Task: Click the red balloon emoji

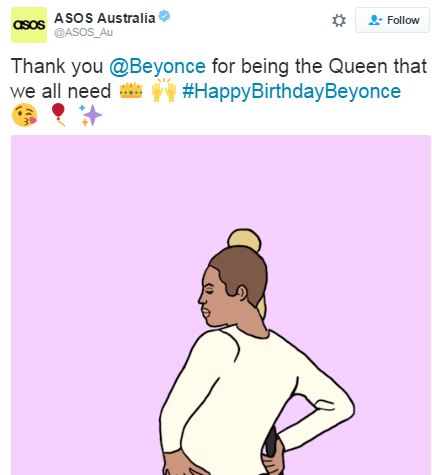Action: coord(59,114)
